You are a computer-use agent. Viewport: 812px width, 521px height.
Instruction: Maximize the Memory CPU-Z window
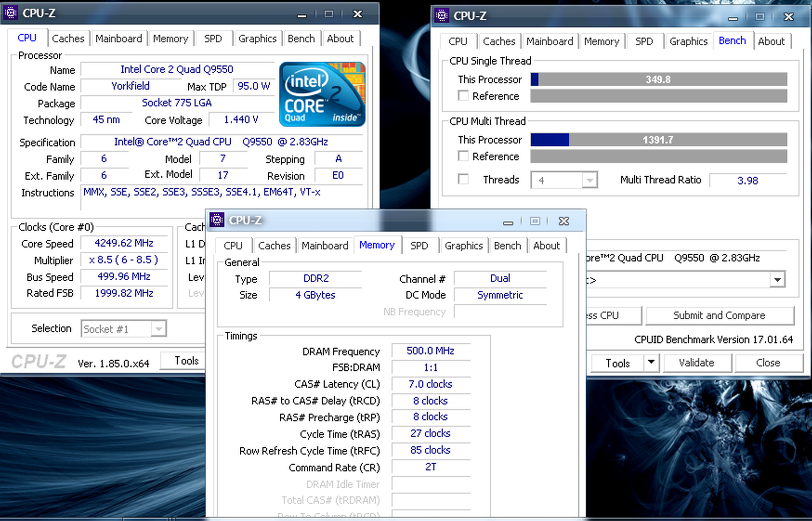535,221
